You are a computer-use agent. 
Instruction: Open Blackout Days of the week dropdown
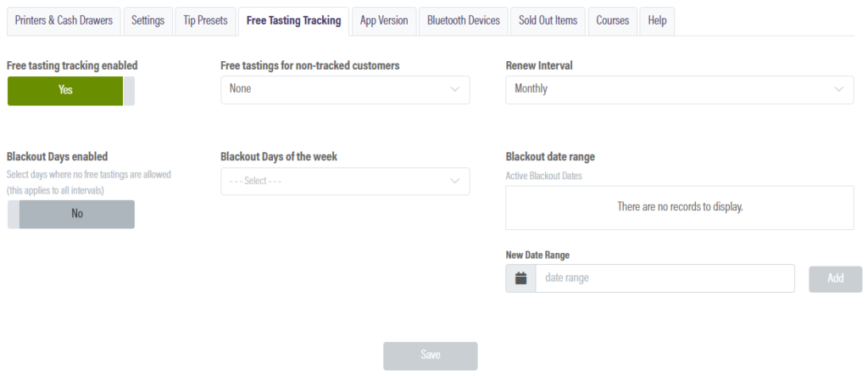pyautogui.click(x=345, y=182)
